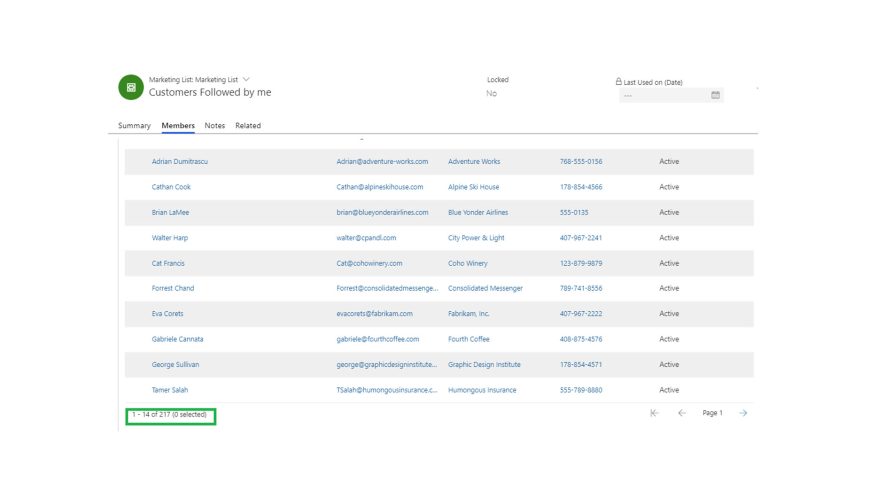The height and width of the screenshot is (483, 869).
Task: Open contact Brian LaMee
Action: pyautogui.click(x=170, y=213)
